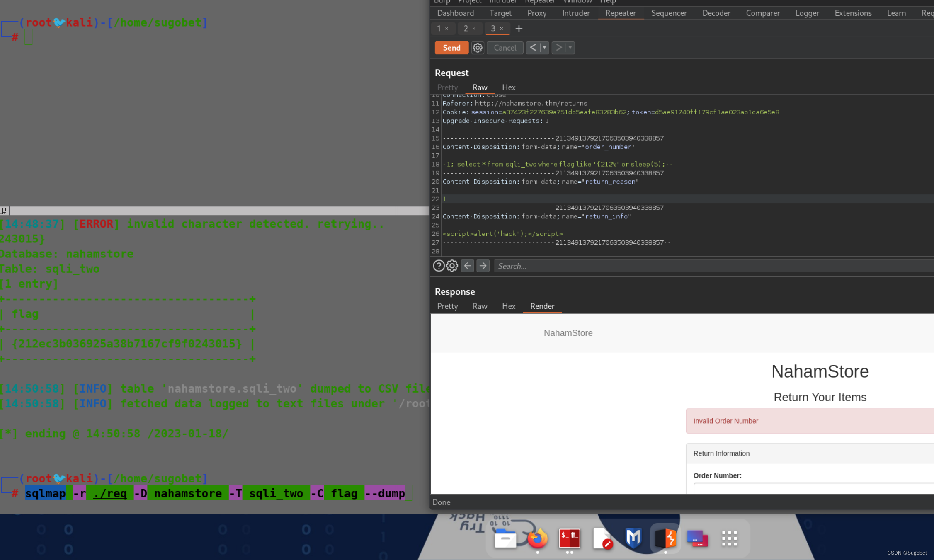
Task: Select Response Hex view
Action: point(509,306)
